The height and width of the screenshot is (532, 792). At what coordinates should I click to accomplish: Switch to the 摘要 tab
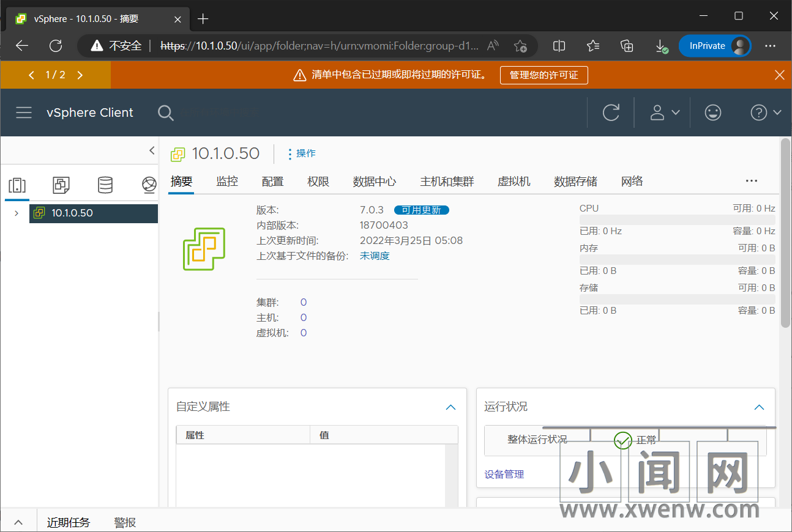(181, 182)
